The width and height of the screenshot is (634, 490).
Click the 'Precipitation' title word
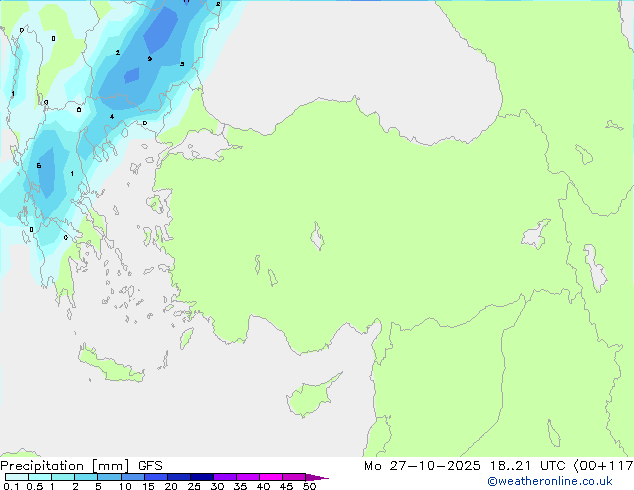click(x=42, y=466)
